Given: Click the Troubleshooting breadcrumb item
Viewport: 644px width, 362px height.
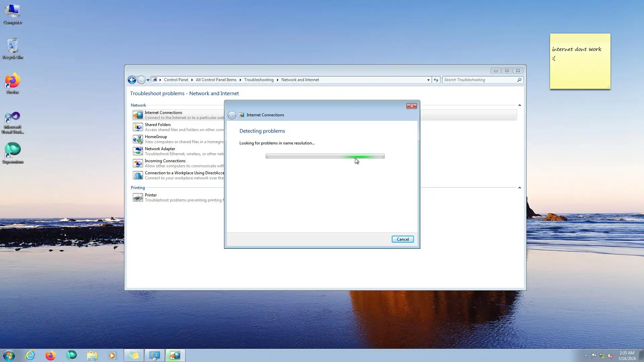Looking at the screenshot, I should coord(259,80).
